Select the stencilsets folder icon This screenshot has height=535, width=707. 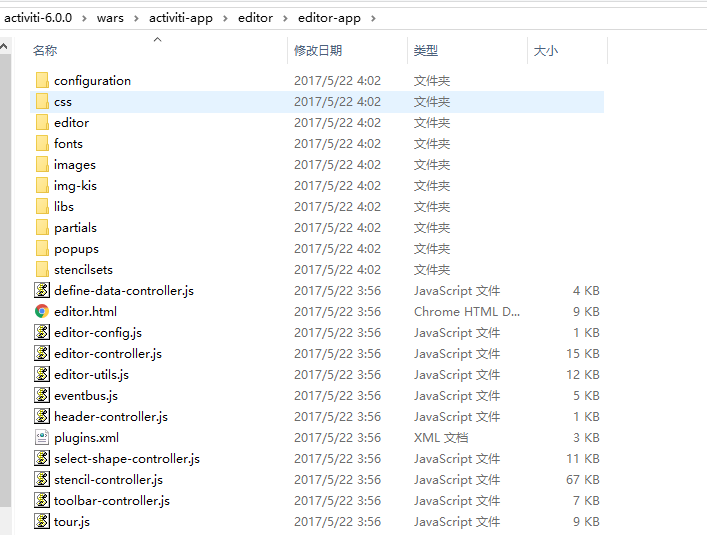[x=42, y=270]
